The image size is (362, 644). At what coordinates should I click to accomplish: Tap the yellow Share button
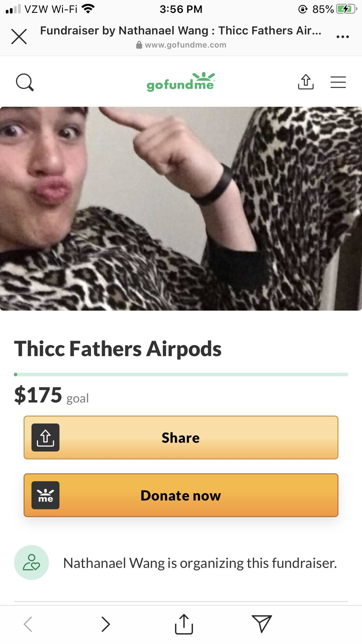click(181, 437)
